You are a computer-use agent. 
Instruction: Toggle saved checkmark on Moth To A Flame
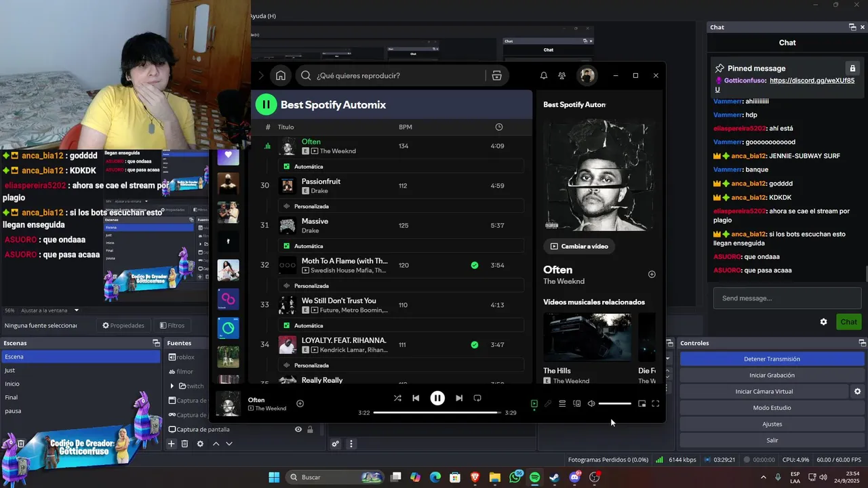pos(475,265)
